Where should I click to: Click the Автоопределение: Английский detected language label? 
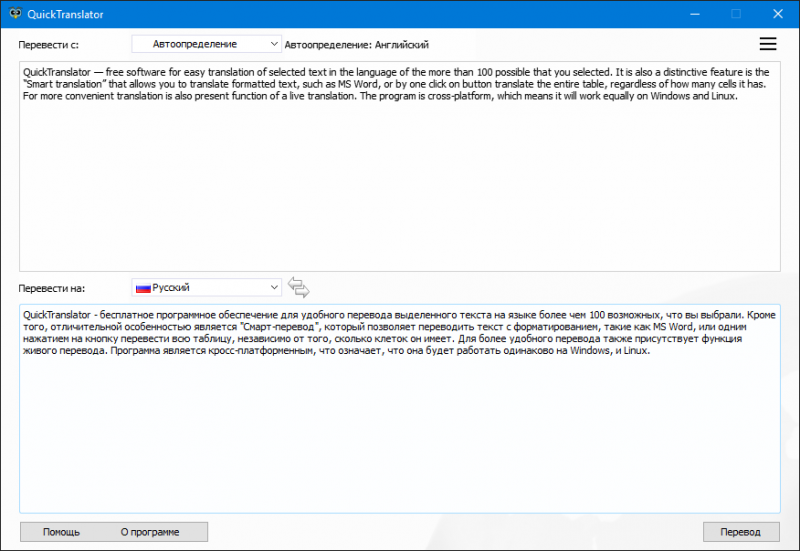[x=357, y=45]
